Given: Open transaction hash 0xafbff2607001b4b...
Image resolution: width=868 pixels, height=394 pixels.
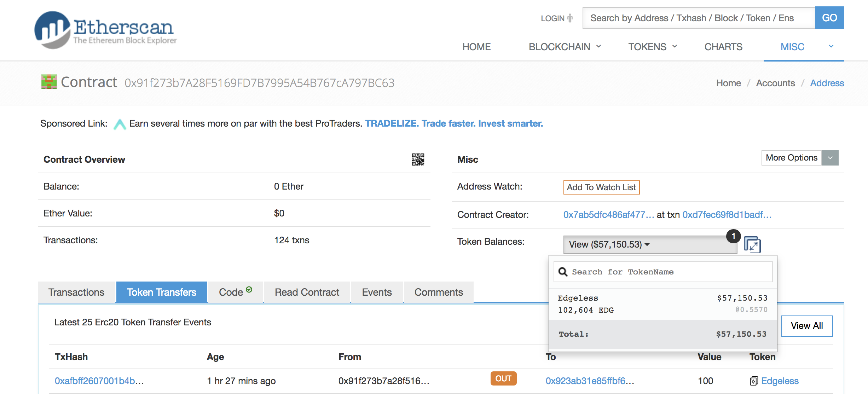Looking at the screenshot, I should 99,381.
